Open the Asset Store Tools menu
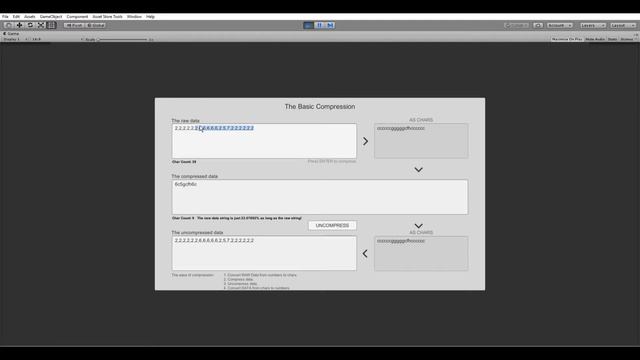Viewport: 640px width, 360px height. coord(107,17)
